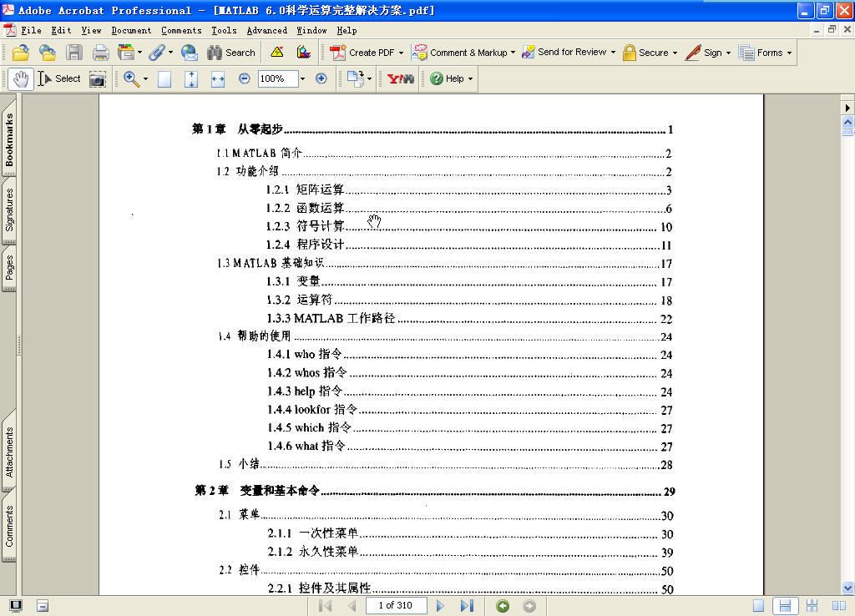Go to first page button
This screenshot has height=616, width=855.
(326, 606)
